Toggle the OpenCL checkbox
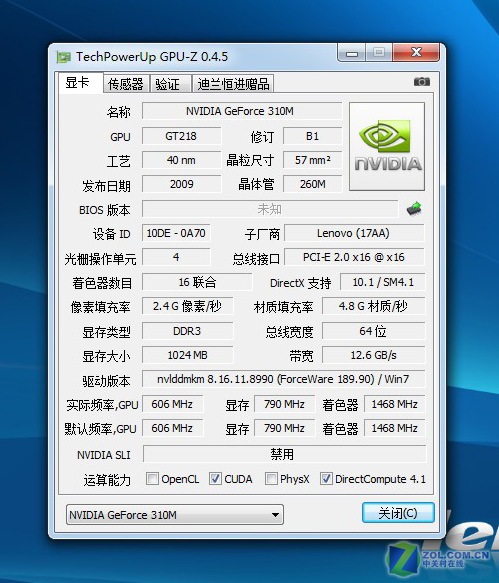 point(152,479)
